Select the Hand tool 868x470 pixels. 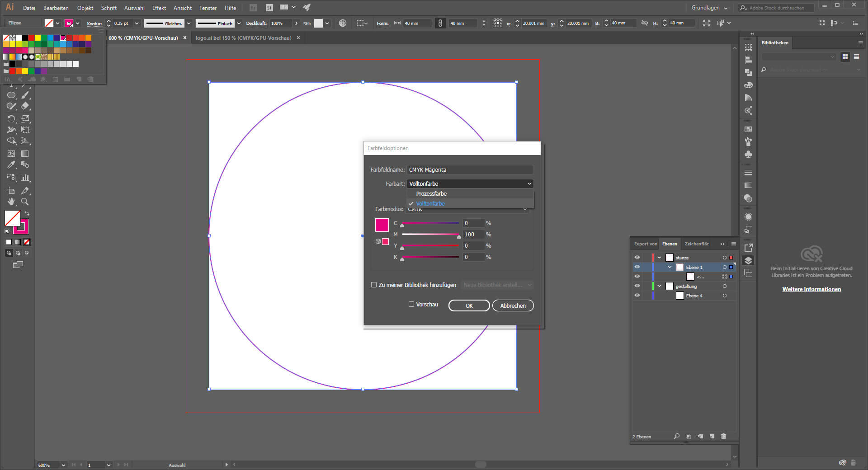11,202
